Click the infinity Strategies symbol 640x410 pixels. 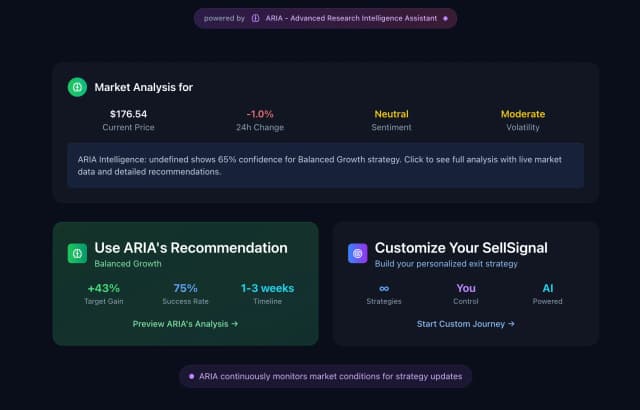pyautogui.click(x=384, y=288)
